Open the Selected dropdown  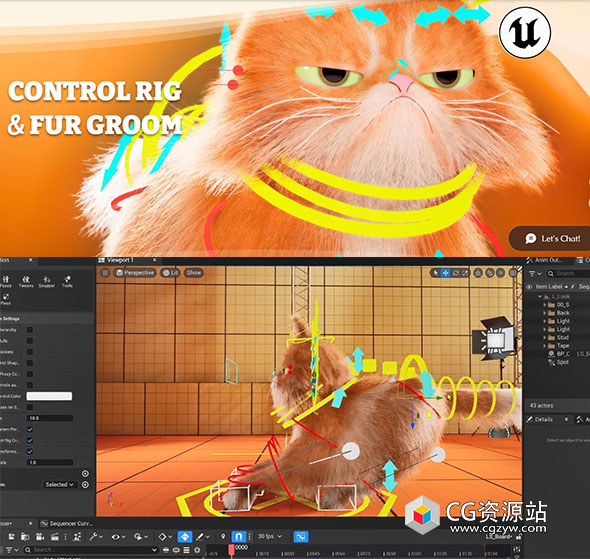(60, 485)
